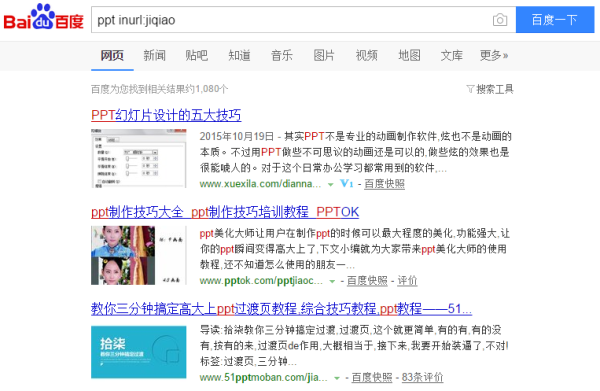
Task: Click www.51pptmoban.com/jia... URL
Action: (x=263, y=378)
